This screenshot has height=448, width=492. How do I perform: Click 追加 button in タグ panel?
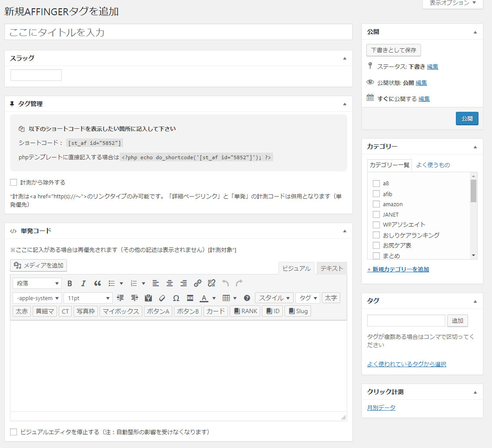click(458, 321)
